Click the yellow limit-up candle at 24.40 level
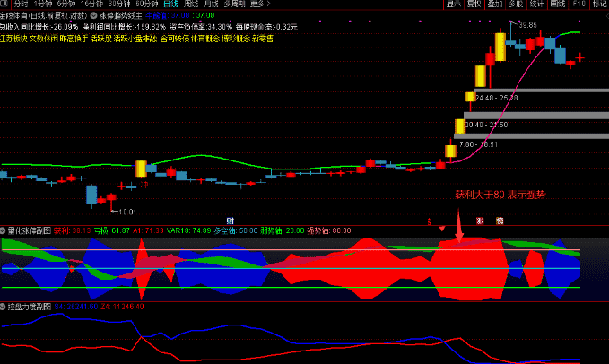Screen dimensions: 609x364 469,97
